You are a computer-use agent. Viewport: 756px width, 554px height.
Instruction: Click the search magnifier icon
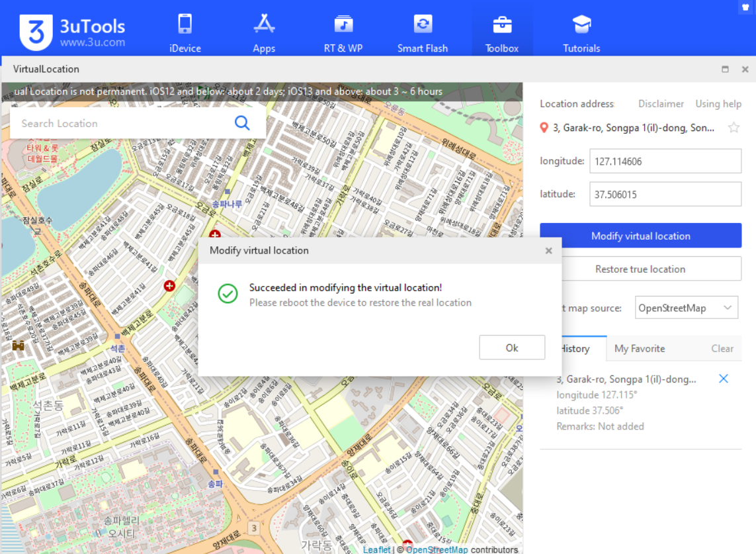tap(243, 123)
